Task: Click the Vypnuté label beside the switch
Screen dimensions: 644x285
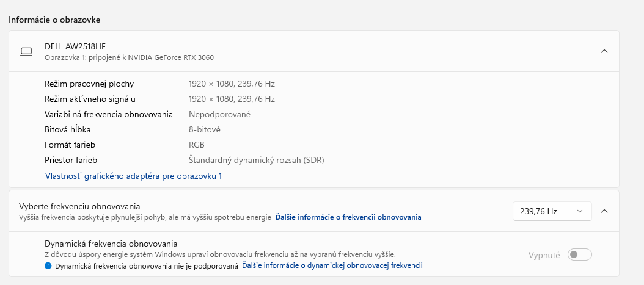Action: point(544,255)
